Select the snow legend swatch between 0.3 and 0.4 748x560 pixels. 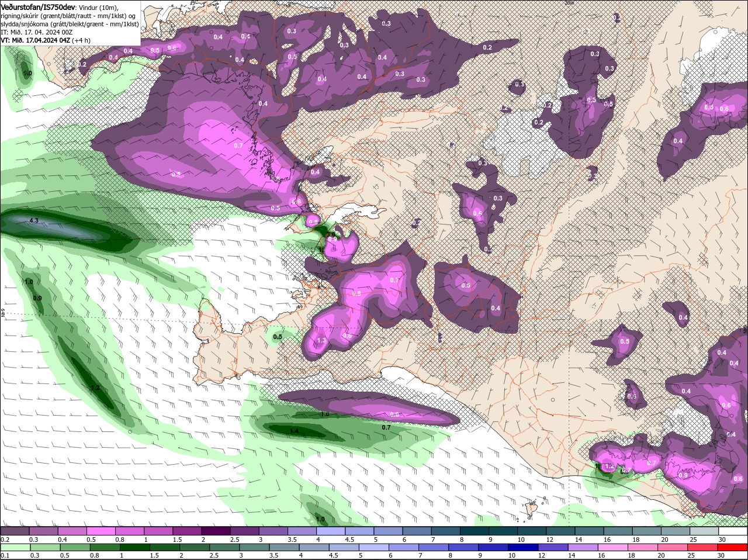43,531
